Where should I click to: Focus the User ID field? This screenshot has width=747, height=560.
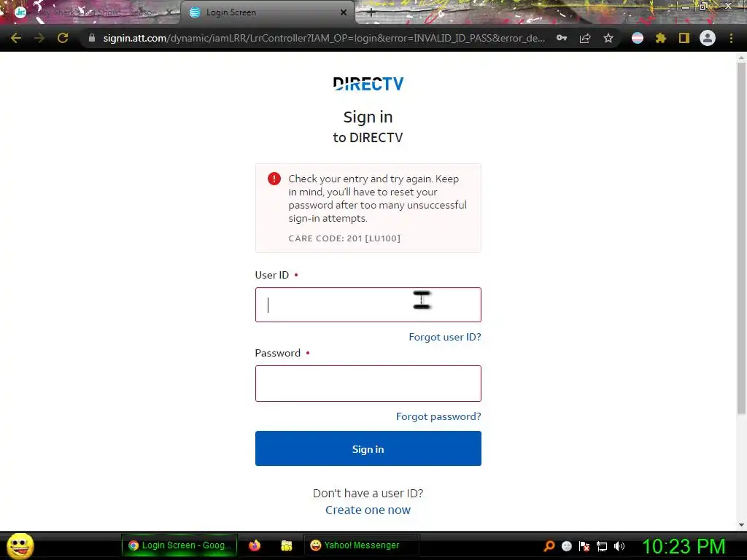[368, 305]
